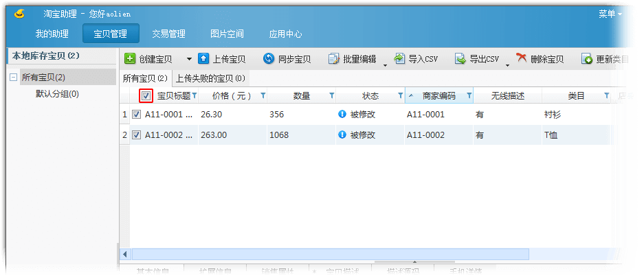The width and height of the screenshot is (644, 280).
Task: Click the 更新类目 icon
Action: pyautogui.click(x=586, y=59)
